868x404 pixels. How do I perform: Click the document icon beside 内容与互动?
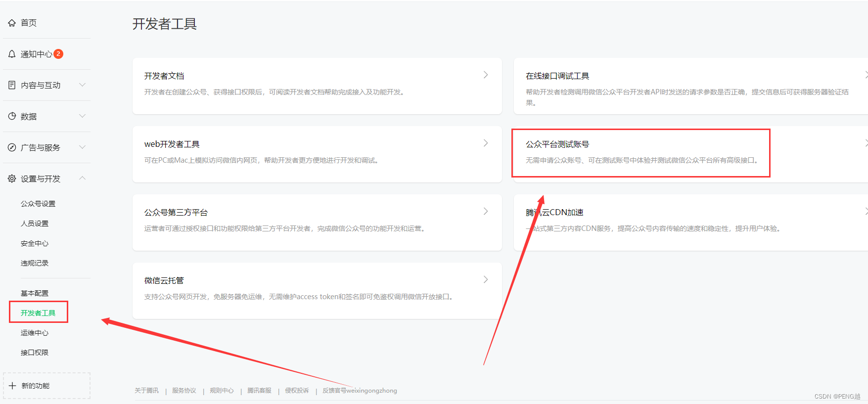coord(12,85)
